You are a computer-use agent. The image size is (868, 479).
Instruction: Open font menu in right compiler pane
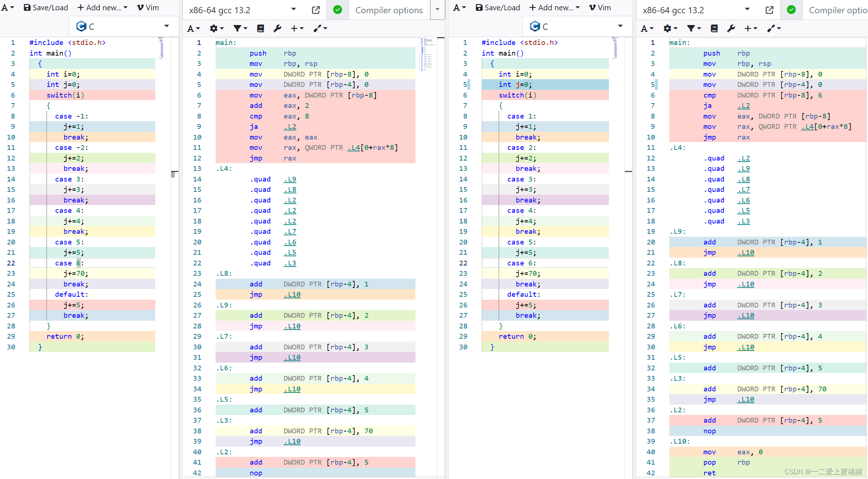[x=647, y=28]
